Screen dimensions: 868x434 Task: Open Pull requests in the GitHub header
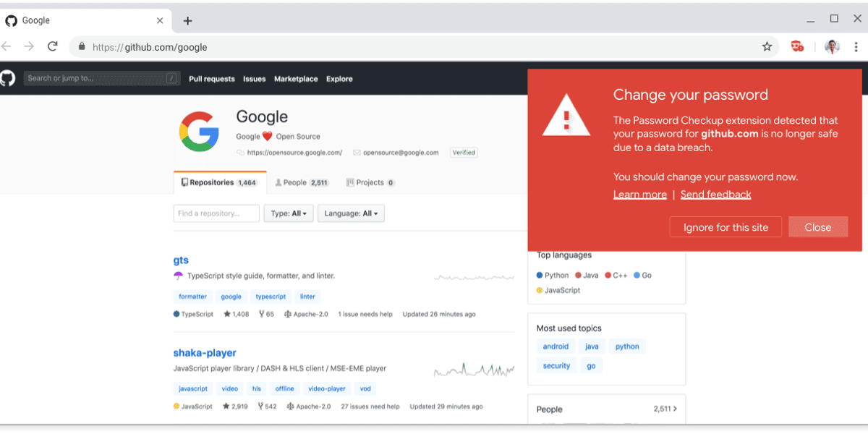[x=212, y=79]
